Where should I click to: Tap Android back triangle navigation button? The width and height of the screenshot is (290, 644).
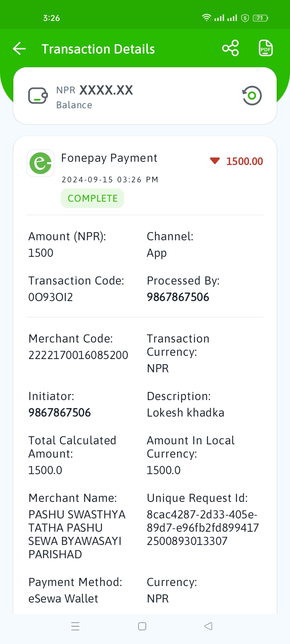tap(208, 626)
